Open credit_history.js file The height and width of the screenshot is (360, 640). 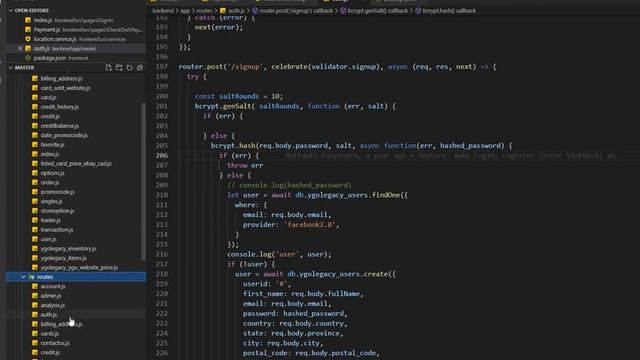[x=60, y=107]
